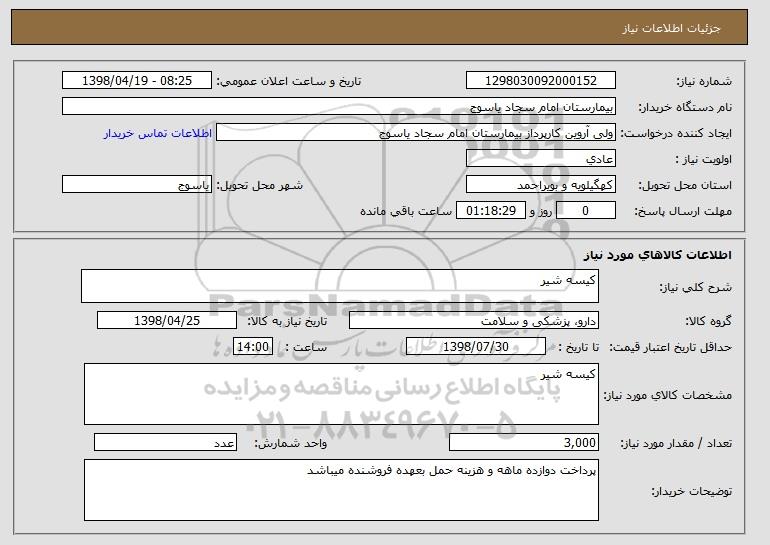Open the اطلاعات تماس خریدار link
The width and height of the screenshot is (770, 545).
point(158,133)
